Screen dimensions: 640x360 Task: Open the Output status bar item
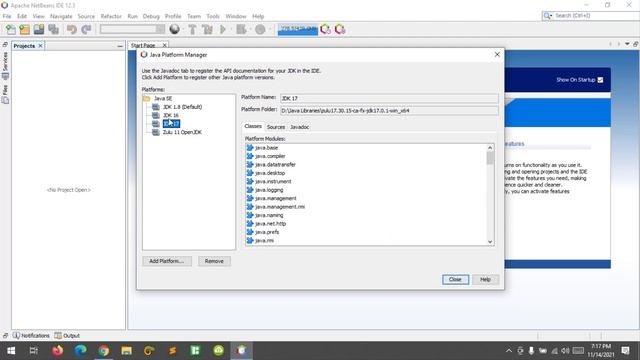tap(67, 336)
